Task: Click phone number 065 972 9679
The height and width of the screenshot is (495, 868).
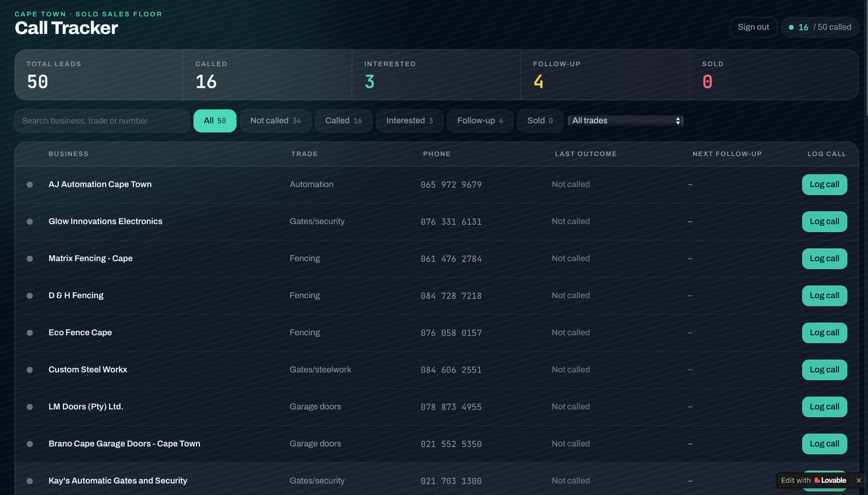Action: click(x=451, y=185)
